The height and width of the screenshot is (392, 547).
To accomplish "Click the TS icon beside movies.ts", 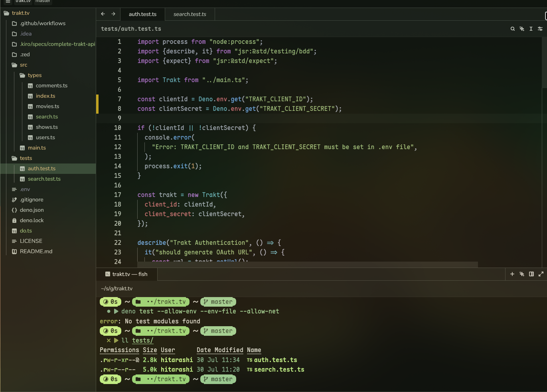I will pyautogui.click(x=30, y=106).
